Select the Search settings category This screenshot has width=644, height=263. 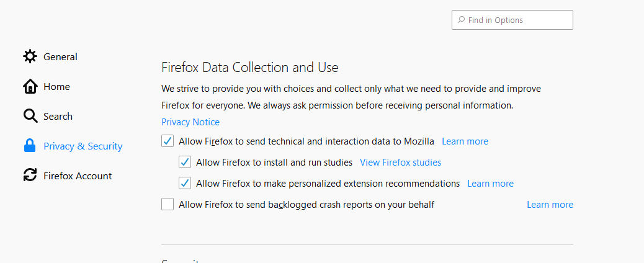point(58,117)
